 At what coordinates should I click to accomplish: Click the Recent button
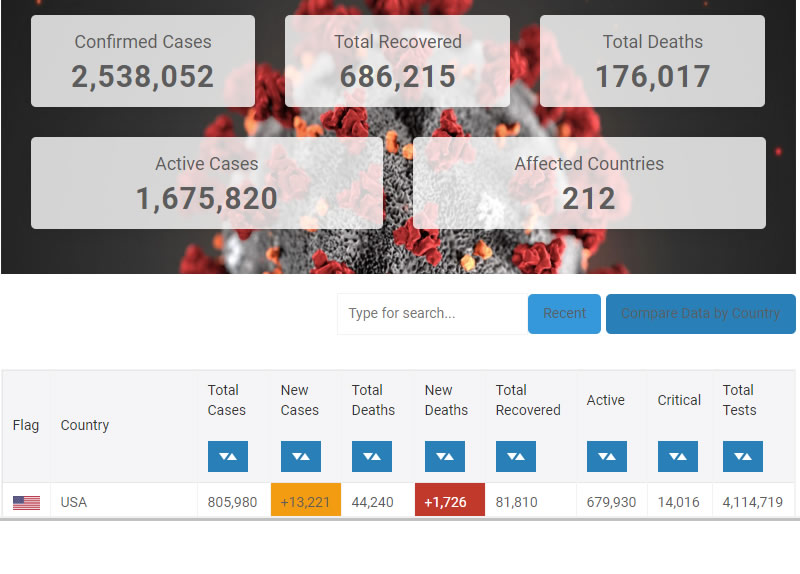pyautogui.click(x=564, y=313)
